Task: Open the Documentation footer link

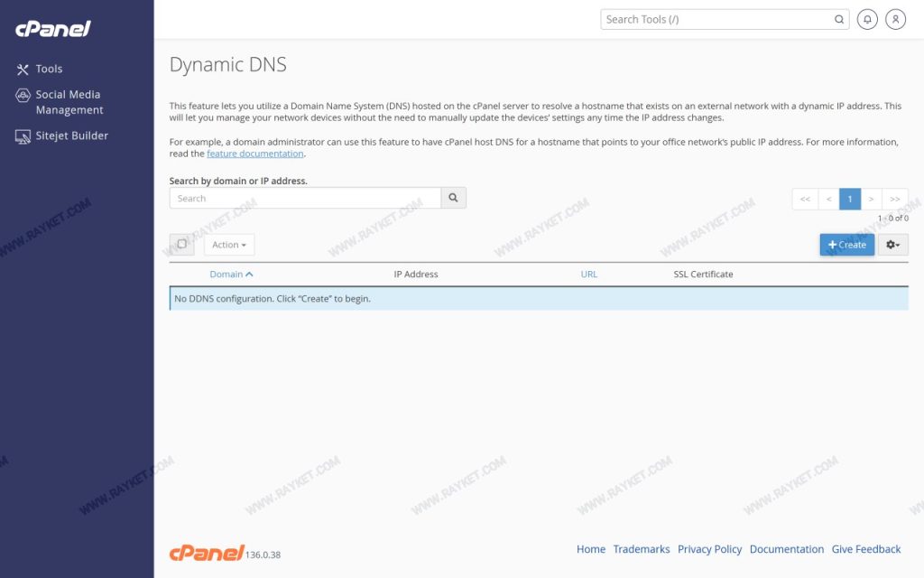Action: pos(787,549)
